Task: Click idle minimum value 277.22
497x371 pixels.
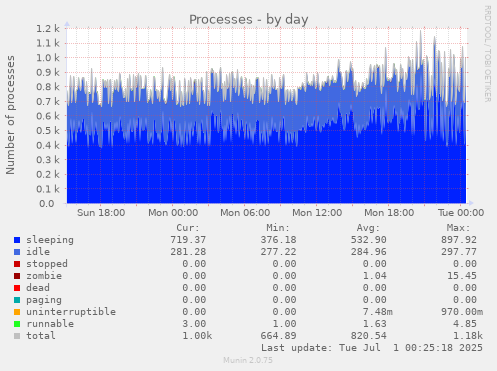Action: pyautogui.click(x=278, y=252)
